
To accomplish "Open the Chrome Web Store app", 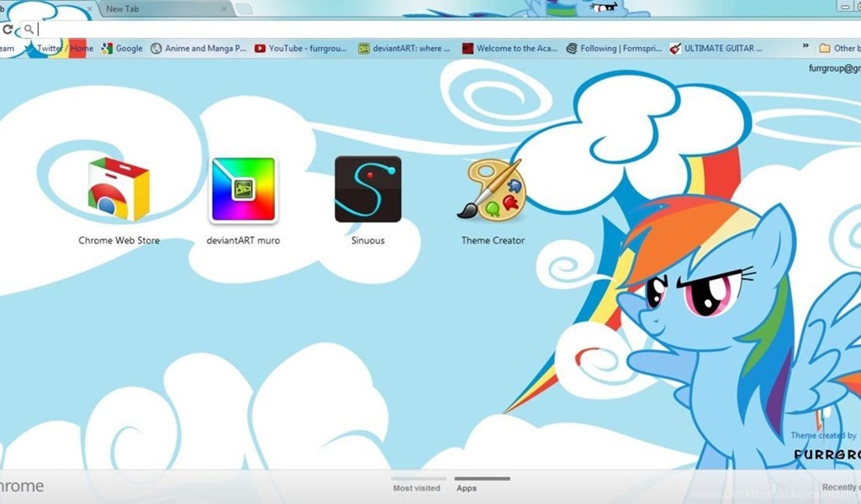I will point(119,189).
